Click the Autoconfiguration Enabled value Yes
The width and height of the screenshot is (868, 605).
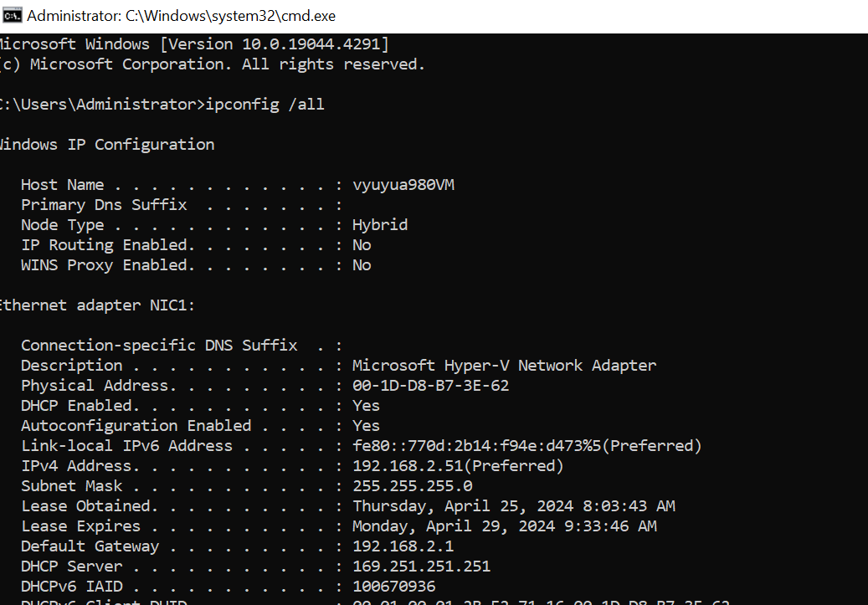point(366,426)
